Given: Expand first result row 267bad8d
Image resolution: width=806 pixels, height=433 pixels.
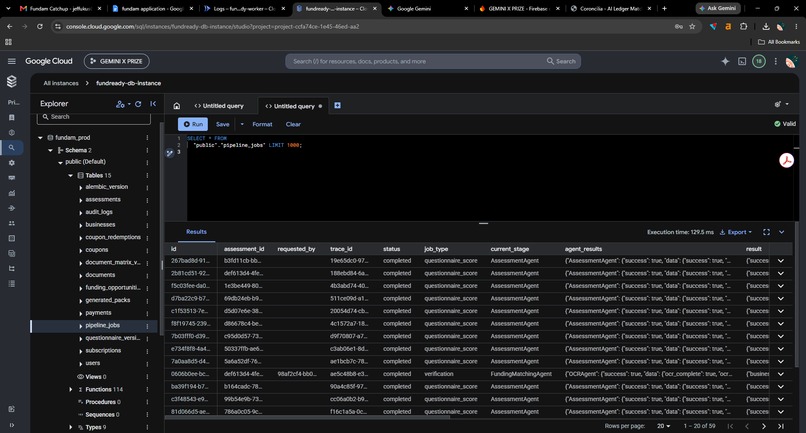Looking at the screenshot, I should [780, 261].
